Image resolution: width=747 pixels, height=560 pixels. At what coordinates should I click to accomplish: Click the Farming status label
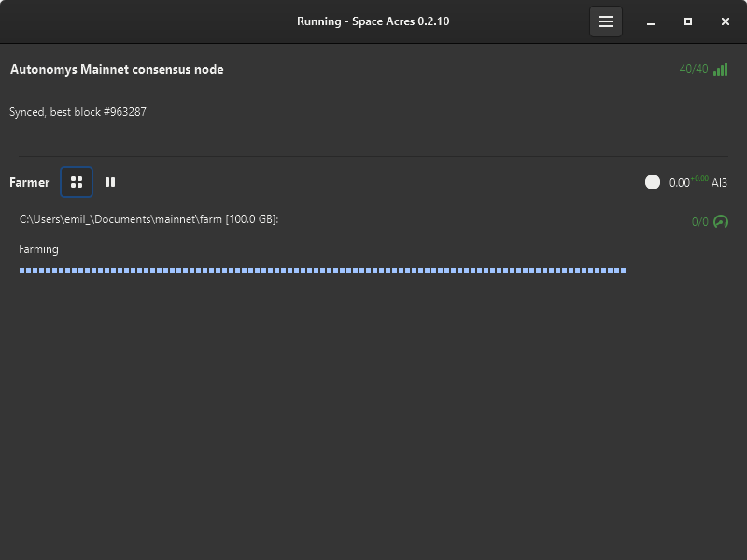38,249
